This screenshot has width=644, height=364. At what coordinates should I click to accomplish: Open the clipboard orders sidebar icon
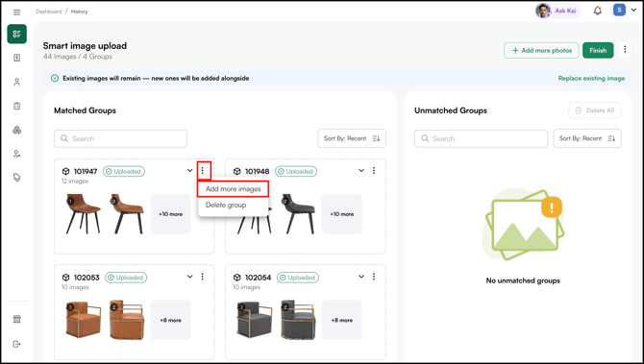pyautogui.click(x=17, y=106)
